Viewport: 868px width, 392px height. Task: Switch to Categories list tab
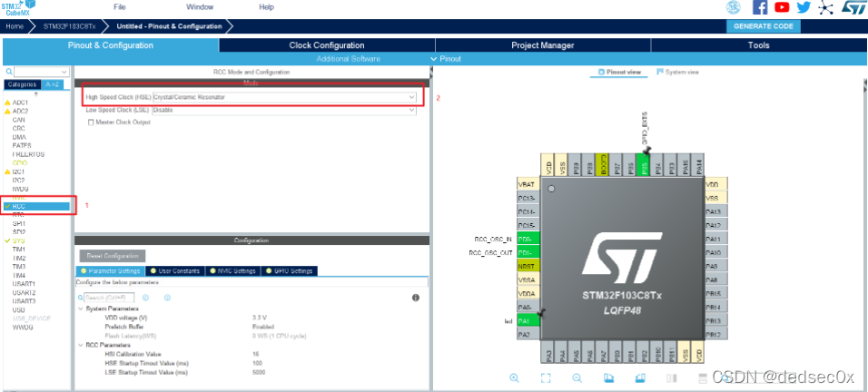[22, 84]
